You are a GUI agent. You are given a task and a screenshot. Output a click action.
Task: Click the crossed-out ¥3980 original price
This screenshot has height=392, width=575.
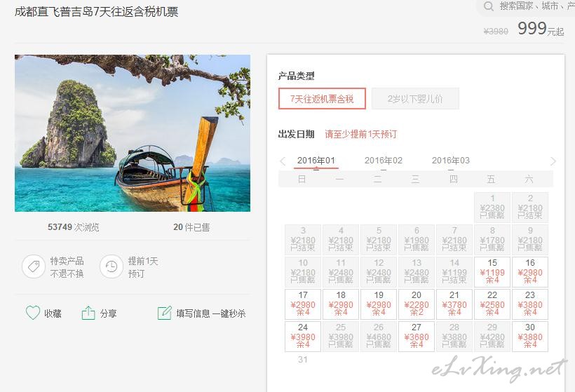(496, 31)
